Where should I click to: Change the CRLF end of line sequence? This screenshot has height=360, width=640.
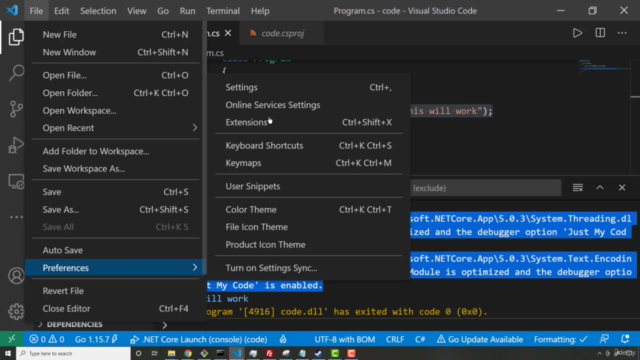point(395,339)
